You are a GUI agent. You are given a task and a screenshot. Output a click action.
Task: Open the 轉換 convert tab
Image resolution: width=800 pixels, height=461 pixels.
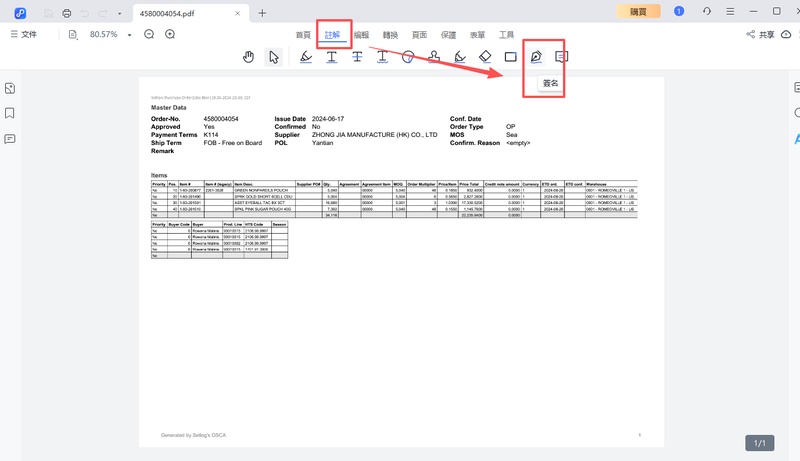[x=390, y=34]
